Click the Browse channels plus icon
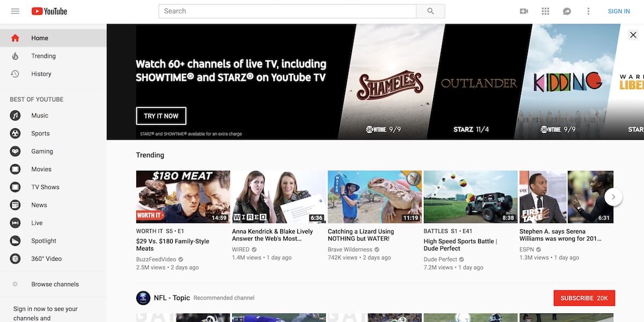The image size is (644, 322). point(15,284)
